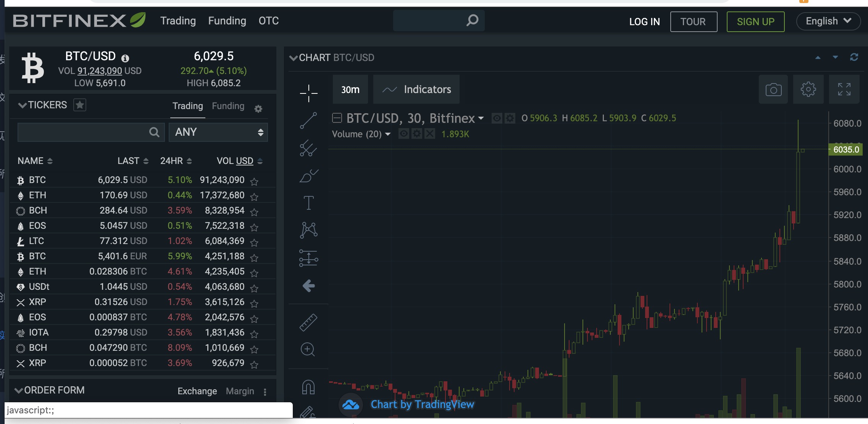Toggle favorites filter star in Tickers header
This screenshot has height=424, width=868.
click(80, 105)
